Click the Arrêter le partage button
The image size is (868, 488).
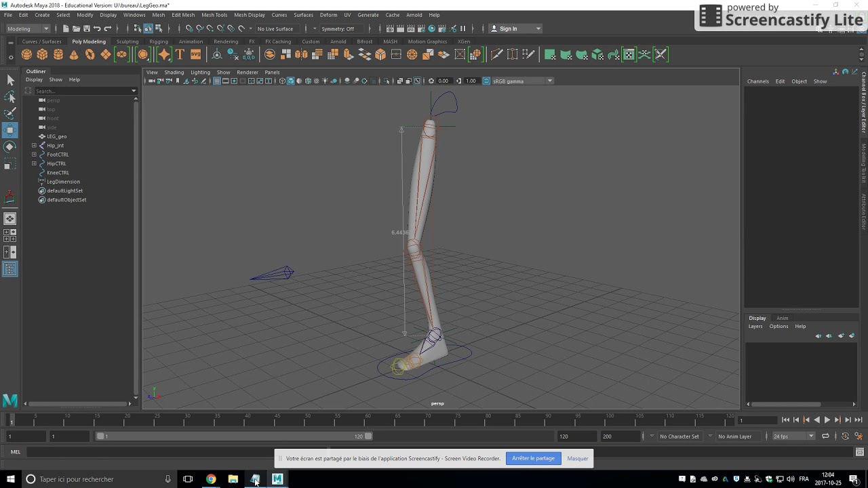pos(534,458)
